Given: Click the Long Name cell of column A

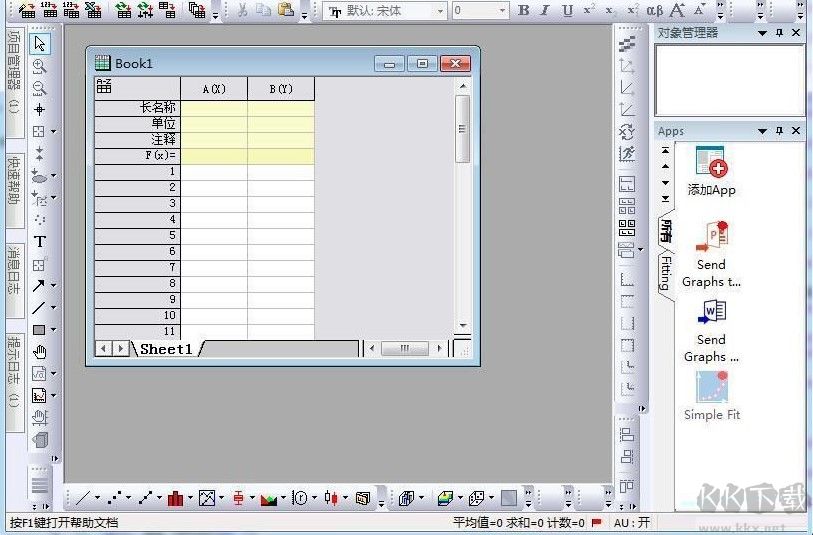Looking at the screenshot, I should pyautogui.click(x=214, y=107).
